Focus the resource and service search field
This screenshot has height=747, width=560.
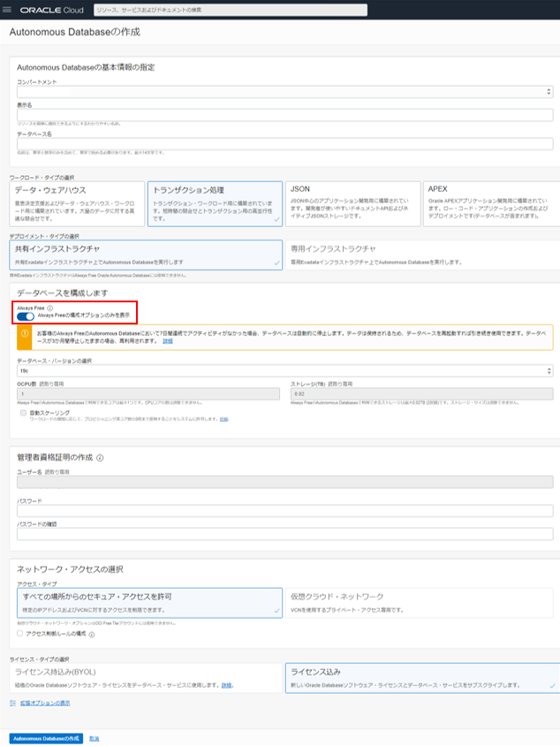pos(231,10)
